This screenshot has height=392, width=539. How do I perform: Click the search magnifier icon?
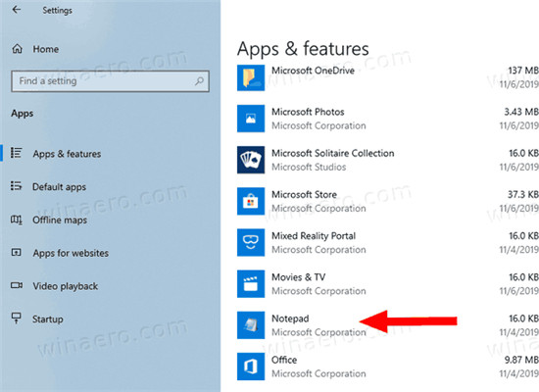coord(199,81)
